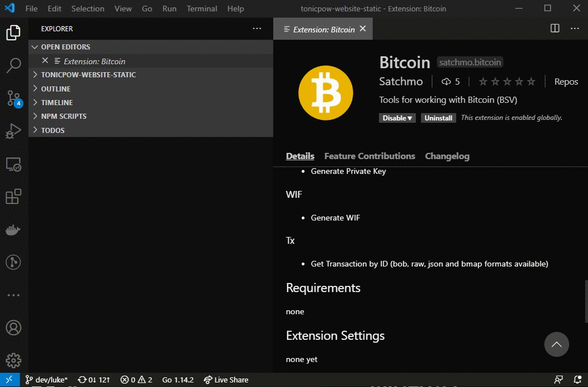Open the Docker whale view

[14, 230]
